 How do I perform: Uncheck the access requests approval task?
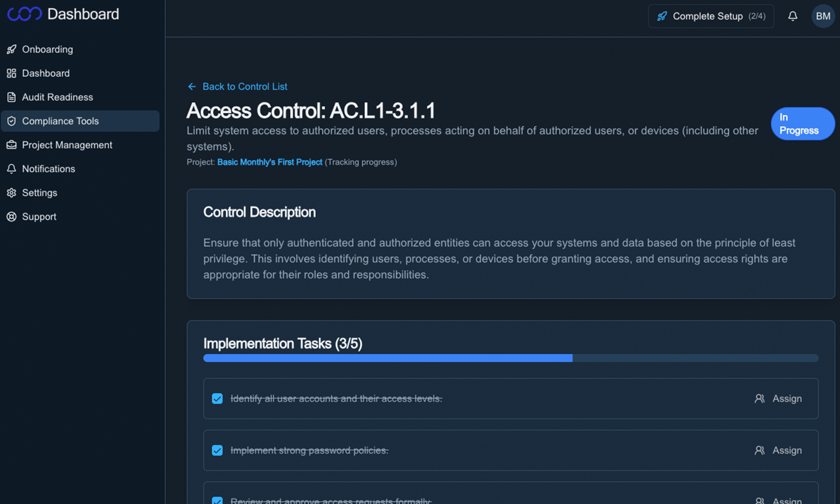(217, 500)
